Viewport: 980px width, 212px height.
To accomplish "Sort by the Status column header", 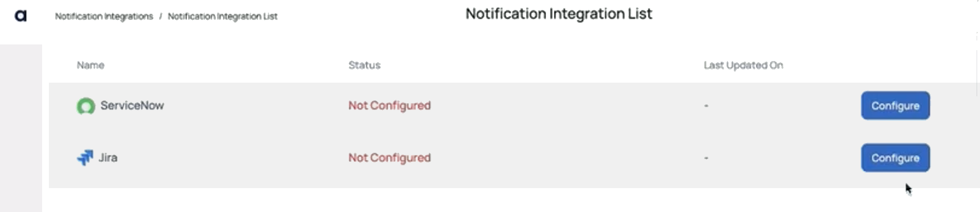I will coord(365,65).
